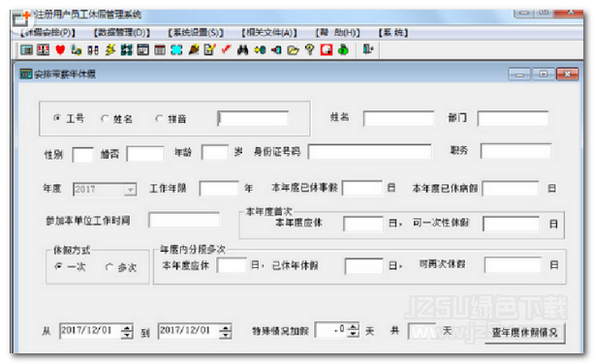The width and height of the screenshot is (594, 364).
Task: Click the 参加本单位工作时间 field
Action: pos(184,220)
